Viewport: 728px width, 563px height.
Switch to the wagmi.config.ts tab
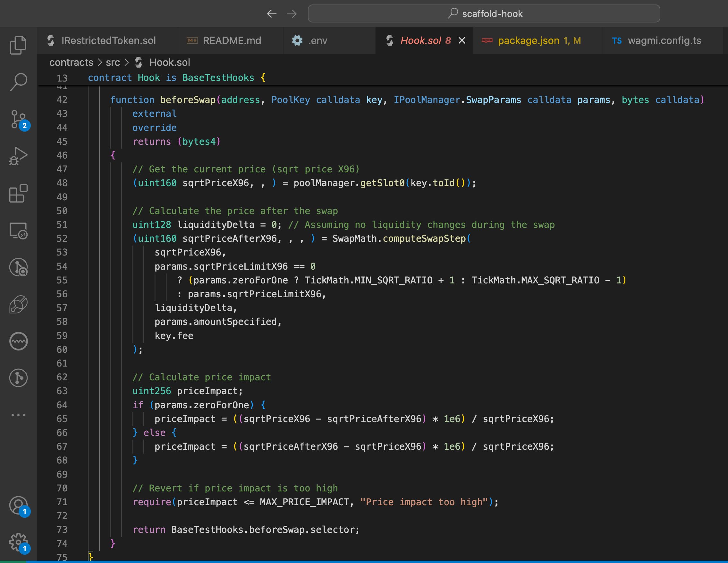point(663,40)
